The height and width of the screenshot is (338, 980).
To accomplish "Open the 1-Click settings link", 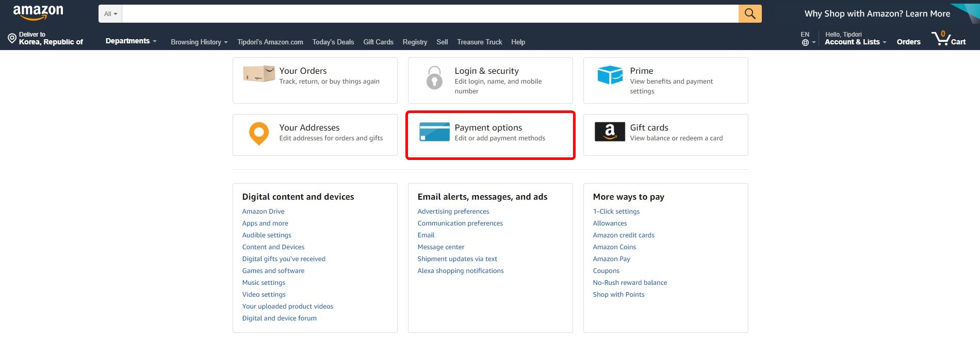I will tap(616, 212).
